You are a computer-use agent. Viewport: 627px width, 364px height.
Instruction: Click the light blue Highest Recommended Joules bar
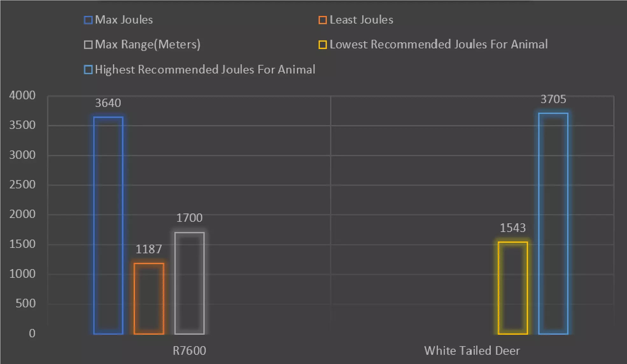(553, 223)
